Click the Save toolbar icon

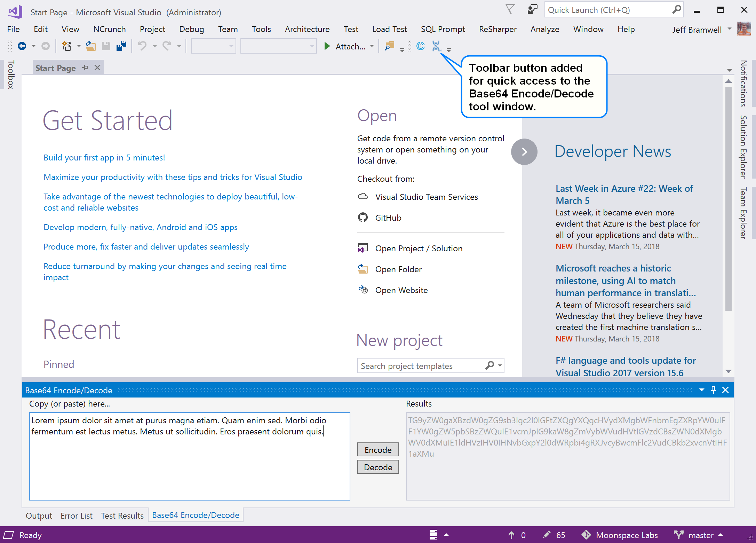pyautogui.click(x=106, y=46)
